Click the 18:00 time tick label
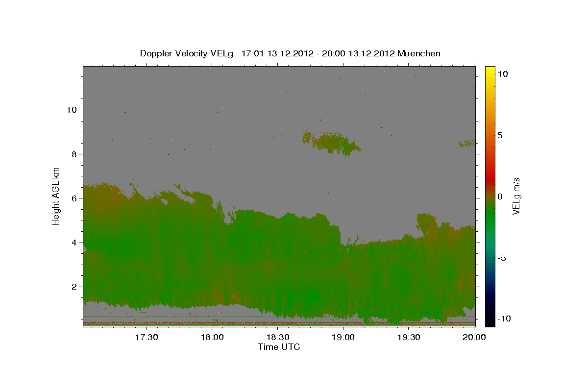The image size is (588, 392). click(x=213, y=337)
